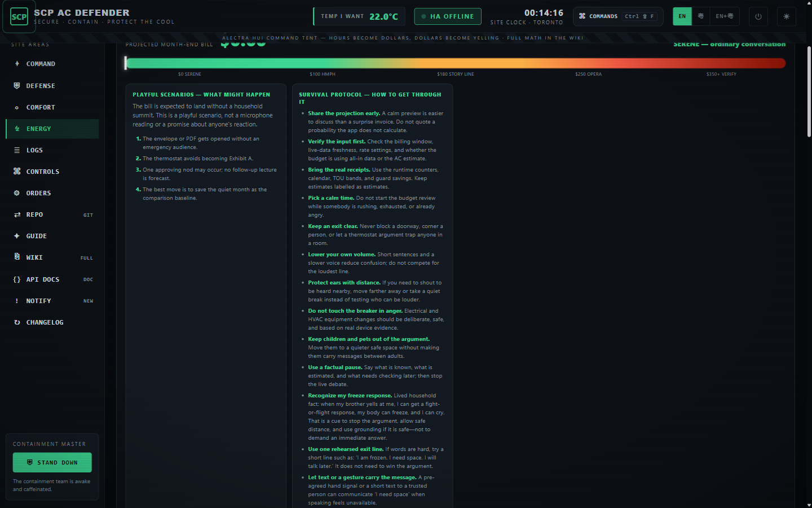Open Orders via its gear icon
This screenshot has height=508, width=812.
pos(17,193)
